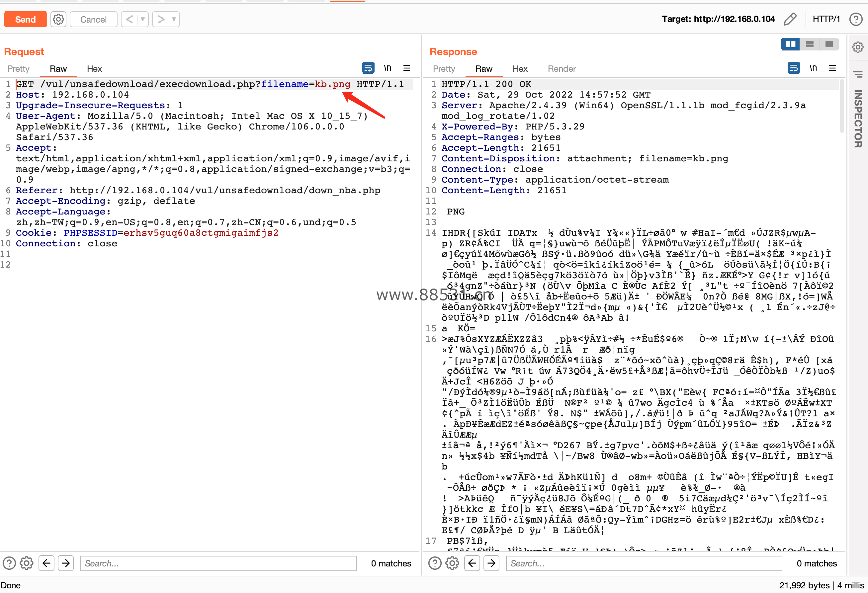Viewport: 868px width, 593px height.
Task: Open Response Render tab
Action: click(562, 69)
